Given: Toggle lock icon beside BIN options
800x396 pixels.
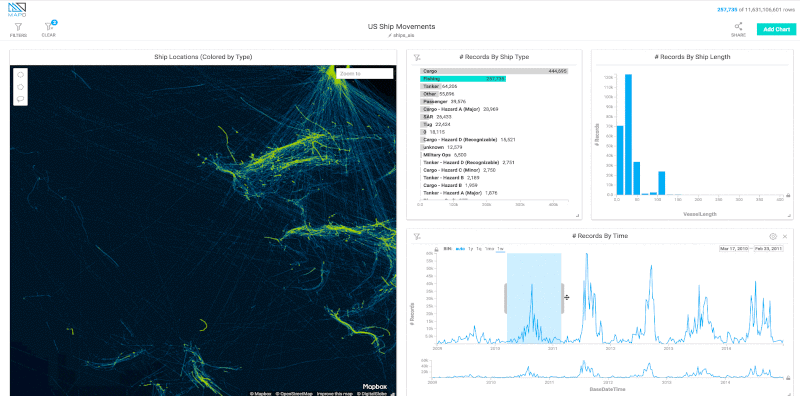Looking at the screenshot, I should tap(436, 249).
